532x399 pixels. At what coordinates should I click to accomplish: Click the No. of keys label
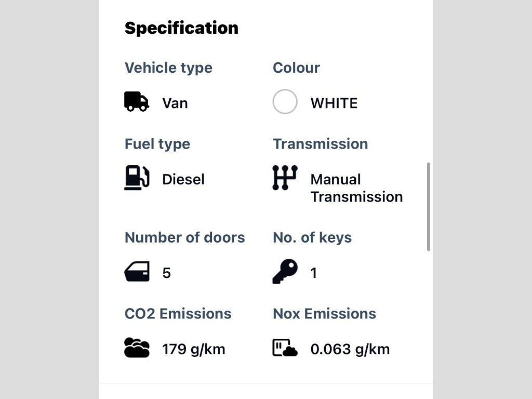click(x=312, y=237)
